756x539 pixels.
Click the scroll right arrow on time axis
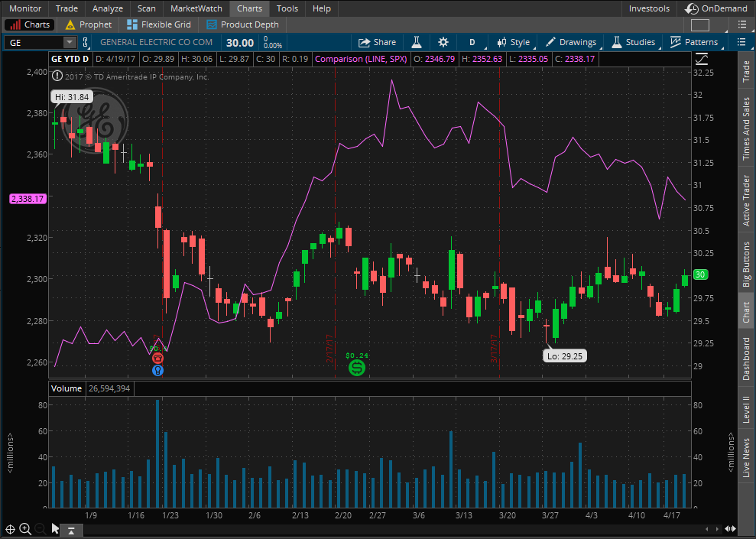[x=718, y=529]
